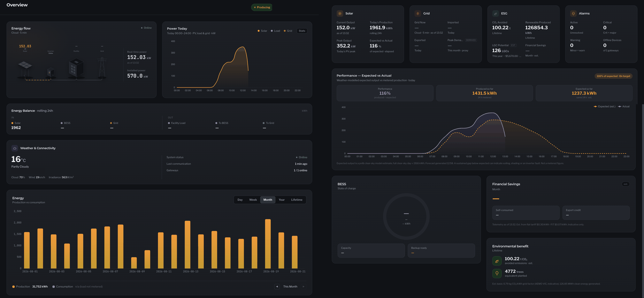Image resolution: width=644 pixels, height=298 pixels.
Task: Click the Alarms bell icon
Action: 573,13
